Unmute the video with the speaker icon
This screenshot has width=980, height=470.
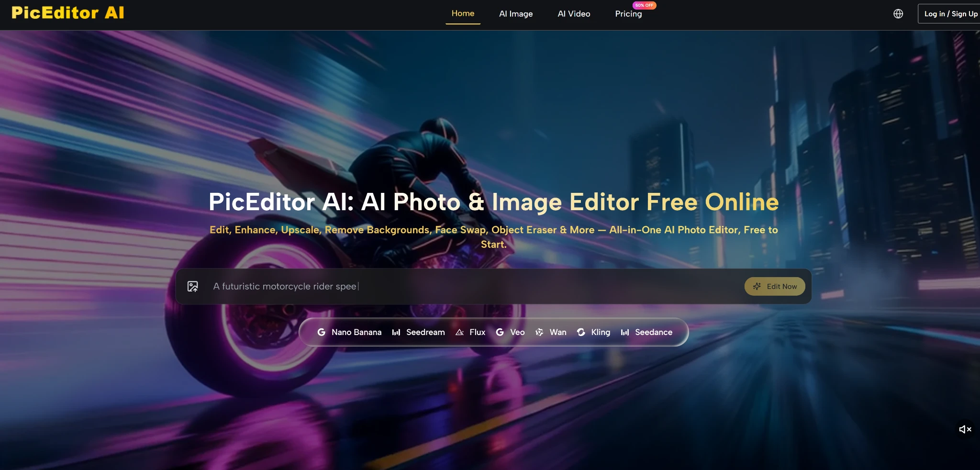[x=965, y=429]
